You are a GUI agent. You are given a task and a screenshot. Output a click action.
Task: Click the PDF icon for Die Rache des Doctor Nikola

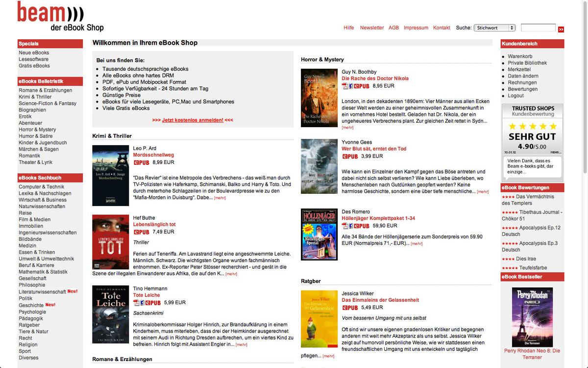point(344,86)
